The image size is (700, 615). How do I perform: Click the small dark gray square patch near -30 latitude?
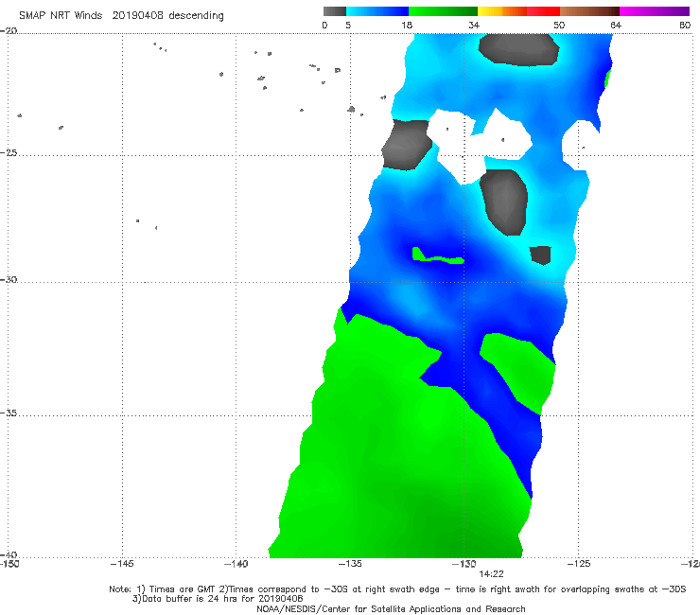pyautogui.click(x=540, y=255)
